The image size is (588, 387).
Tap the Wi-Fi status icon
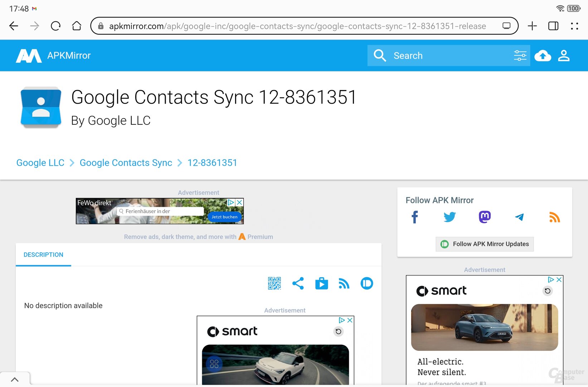tap(560, 8)
